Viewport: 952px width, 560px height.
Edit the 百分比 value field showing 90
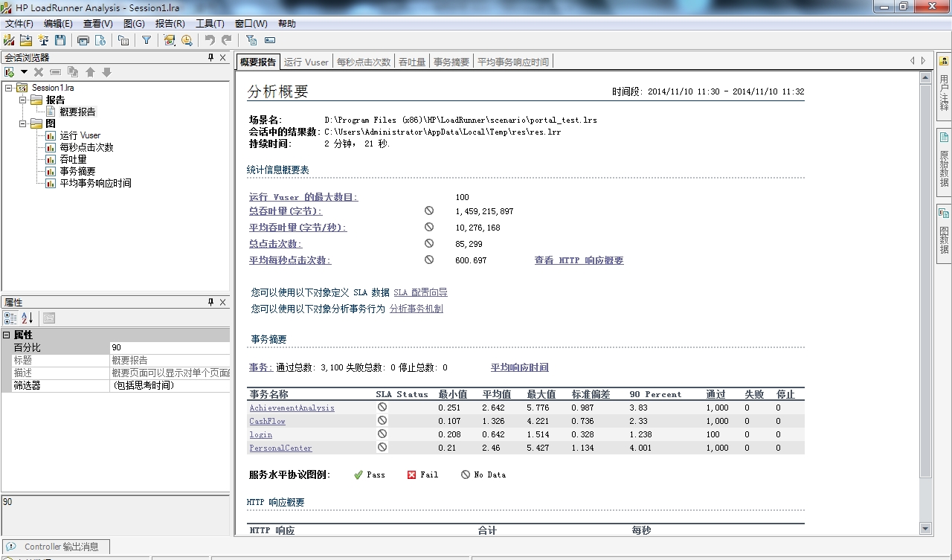(170, 347)
